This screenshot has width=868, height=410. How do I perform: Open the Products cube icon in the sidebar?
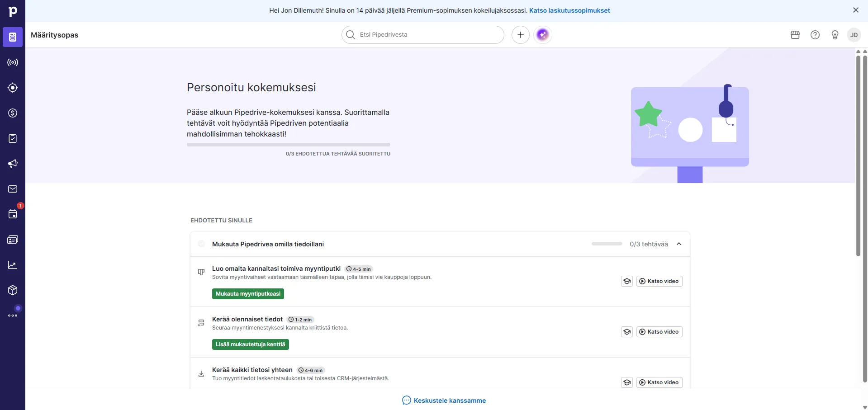click(x=12, y=290)
